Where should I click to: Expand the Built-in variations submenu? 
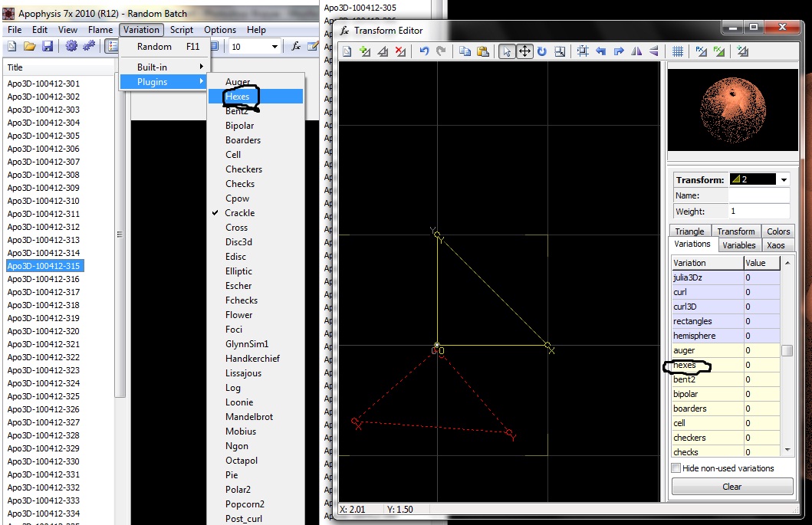pos(165,67)
